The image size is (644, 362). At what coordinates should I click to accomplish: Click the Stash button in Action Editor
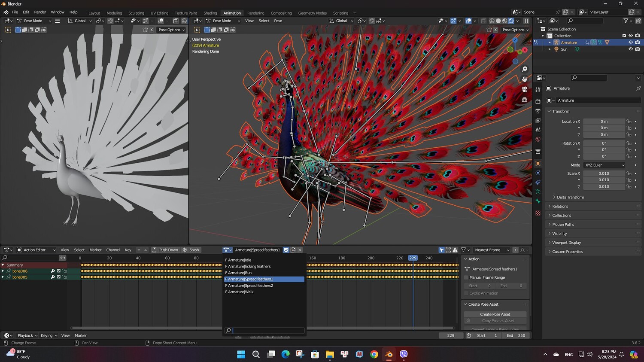191,250
